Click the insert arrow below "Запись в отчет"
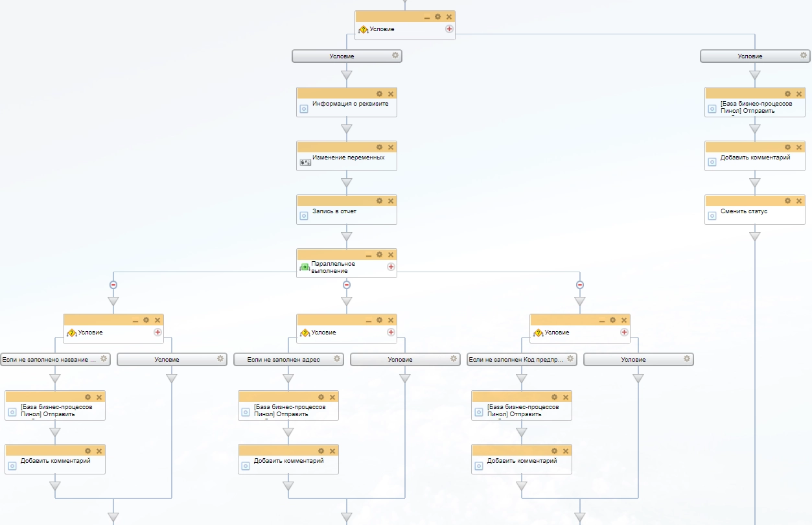812x525 pixels. click(347, 237)
